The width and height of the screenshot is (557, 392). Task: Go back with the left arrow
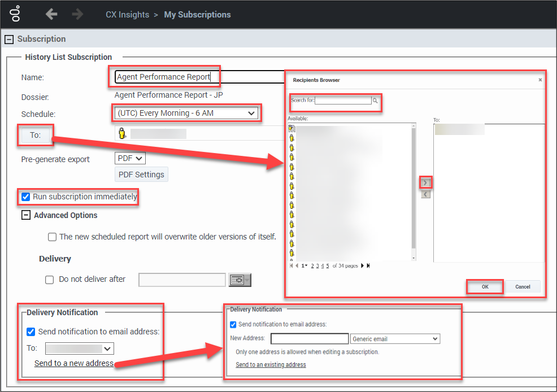[51, 14]
